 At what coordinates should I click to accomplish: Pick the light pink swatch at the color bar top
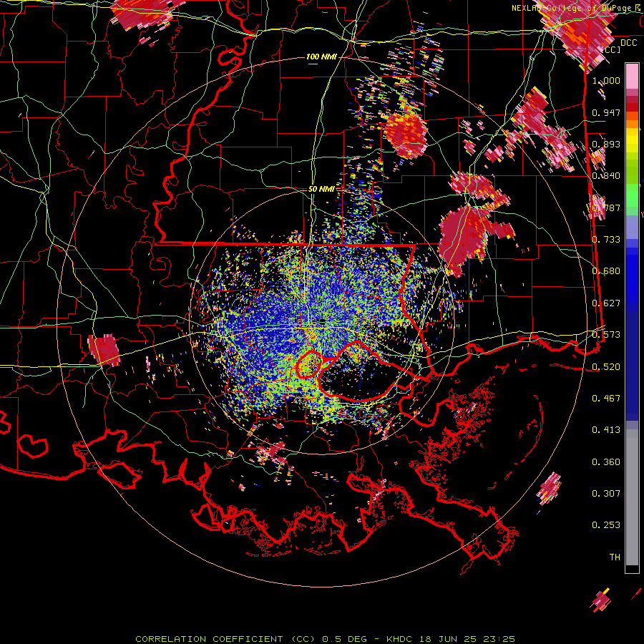tap(632, 76)
